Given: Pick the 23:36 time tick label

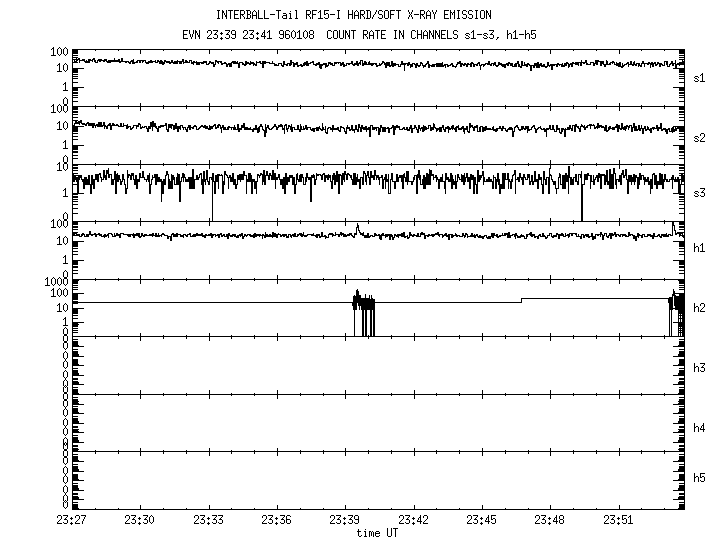Looking at the screenshot, I should (x=276, y=520).
